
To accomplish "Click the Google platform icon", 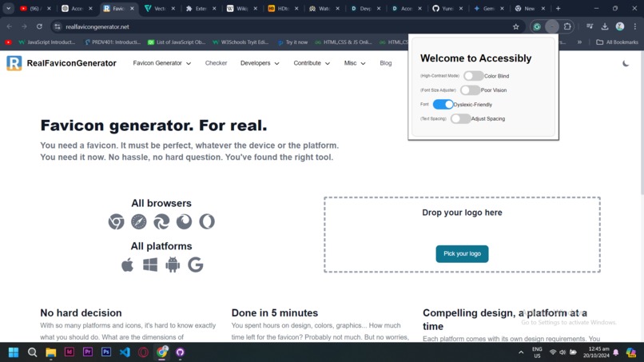I will 196,265.
